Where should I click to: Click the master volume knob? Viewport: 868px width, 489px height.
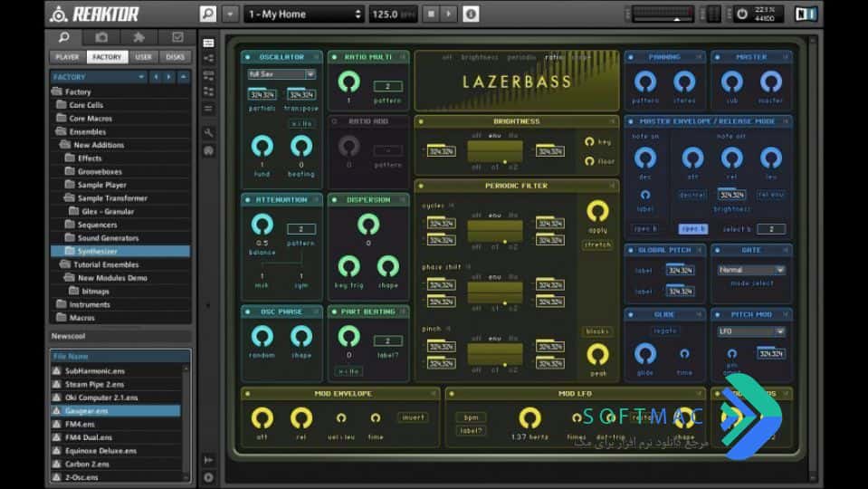(770, 82)
